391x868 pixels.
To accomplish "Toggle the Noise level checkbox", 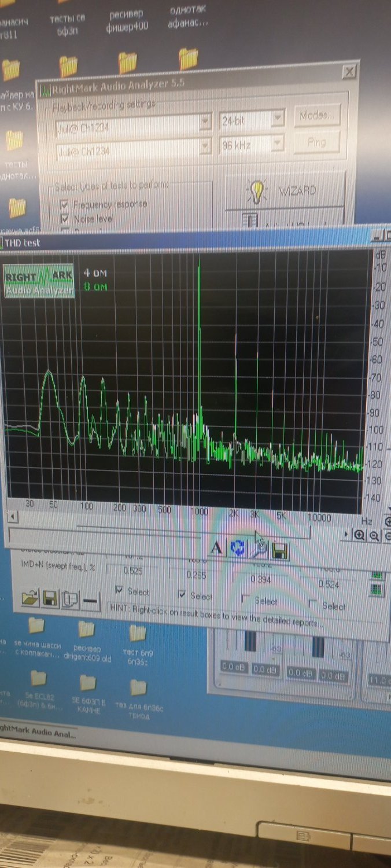I will point(65,219).
